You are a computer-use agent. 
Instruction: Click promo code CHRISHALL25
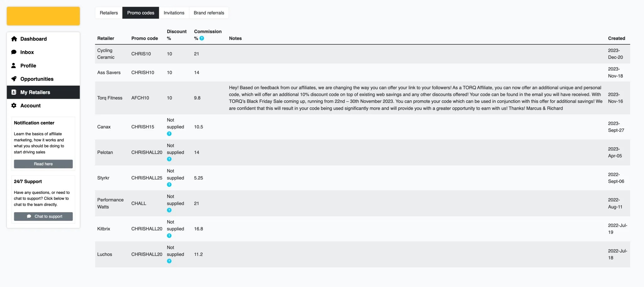click(x=147, y=178)
